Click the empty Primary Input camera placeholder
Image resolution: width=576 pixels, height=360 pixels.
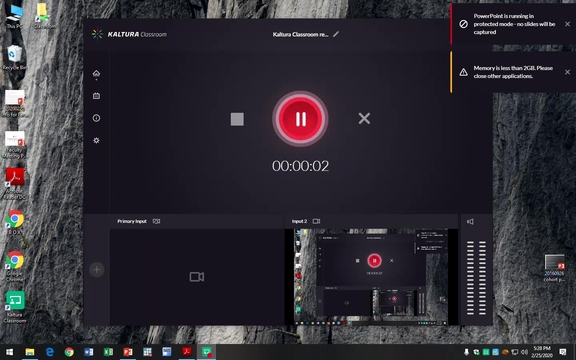coord(197,277)
